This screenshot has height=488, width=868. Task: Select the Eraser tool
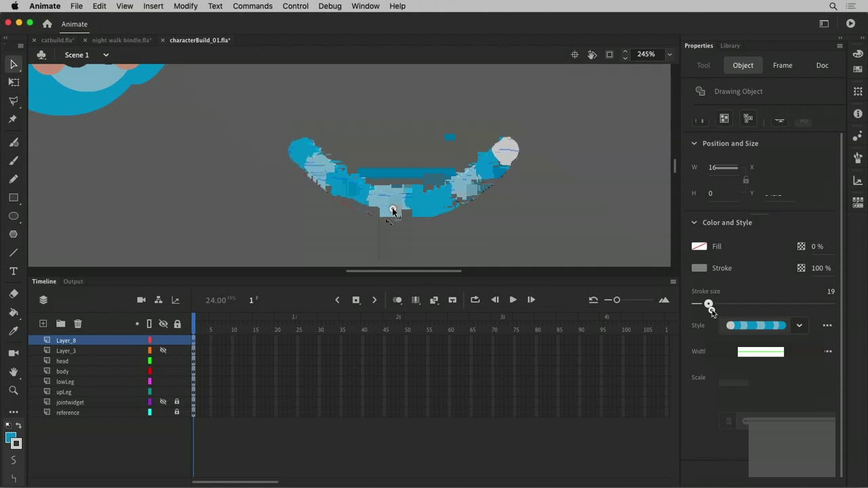pyautogui.click(x=14, y=293)
